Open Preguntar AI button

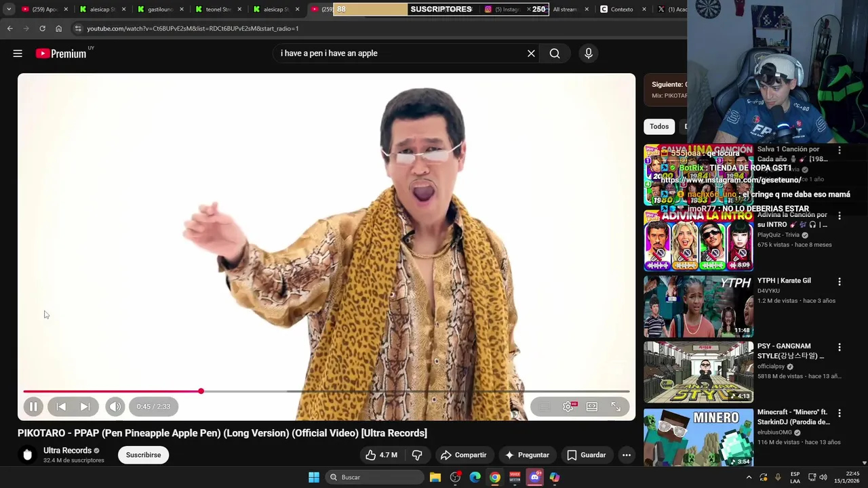(x=527, y=455)
